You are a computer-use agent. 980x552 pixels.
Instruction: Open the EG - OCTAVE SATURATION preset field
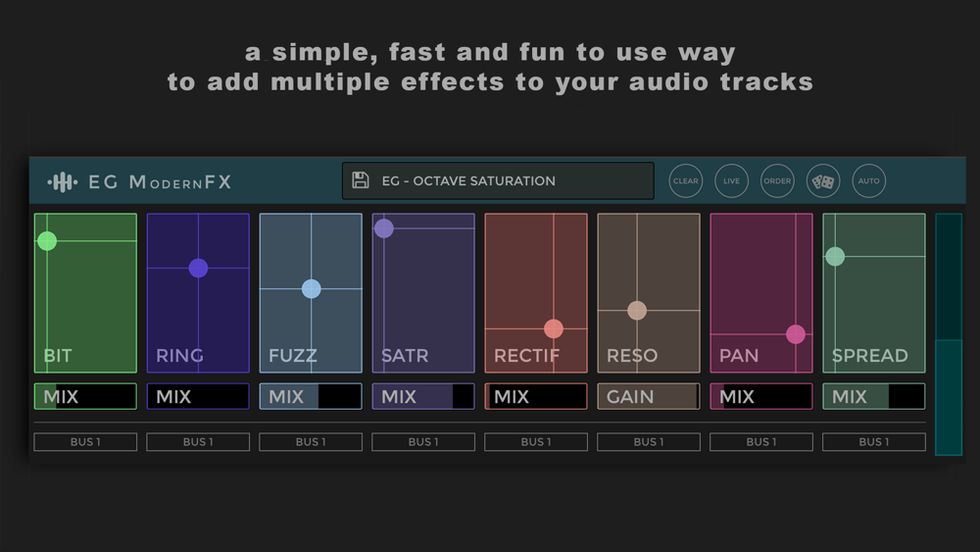(x=498, y=180)
